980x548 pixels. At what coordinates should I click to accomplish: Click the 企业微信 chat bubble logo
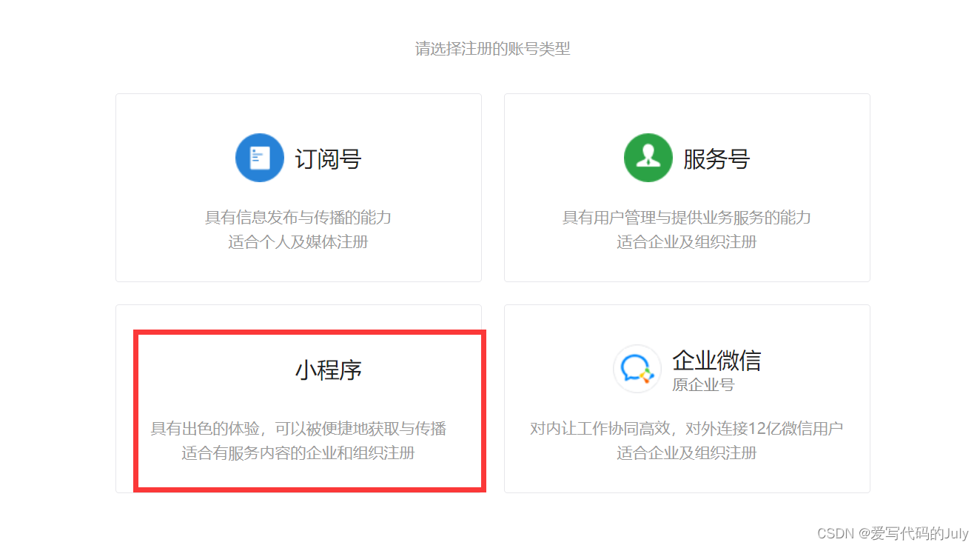pos(637,369)
